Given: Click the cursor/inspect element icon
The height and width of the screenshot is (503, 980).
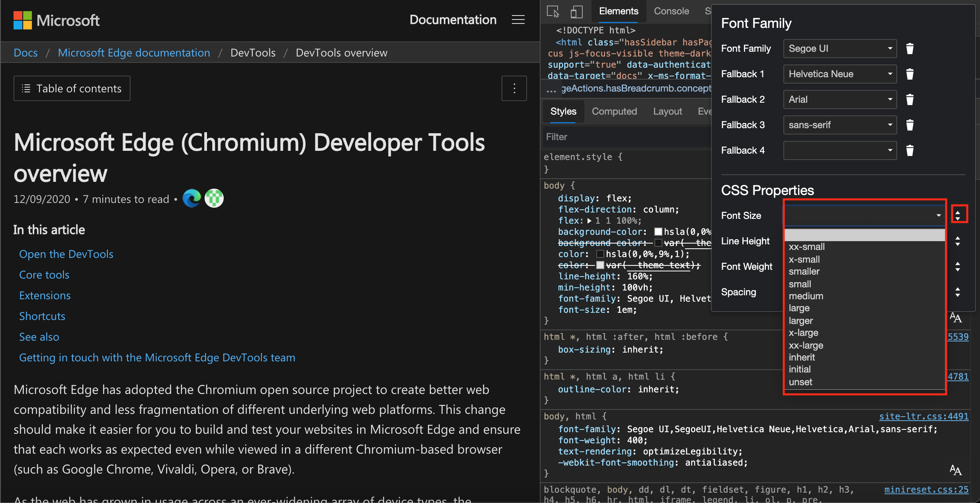Looking at the screenshot, I should pos(554,10).
